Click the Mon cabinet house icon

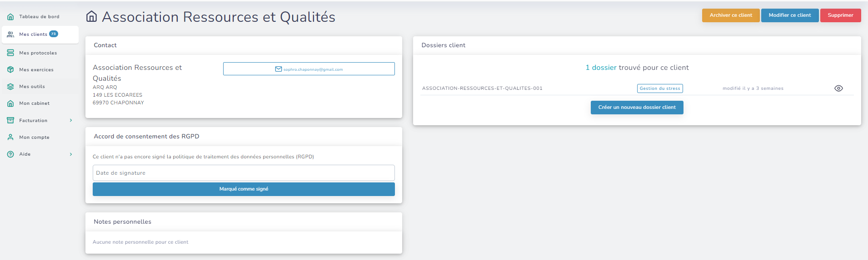pyautogui.click(x=10, y=103)
